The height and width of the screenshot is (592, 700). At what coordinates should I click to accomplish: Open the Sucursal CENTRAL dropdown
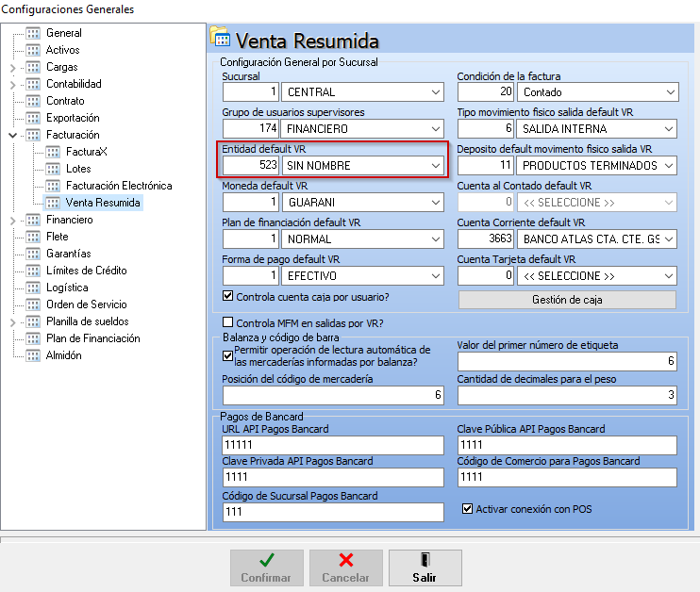coord(436,92)
